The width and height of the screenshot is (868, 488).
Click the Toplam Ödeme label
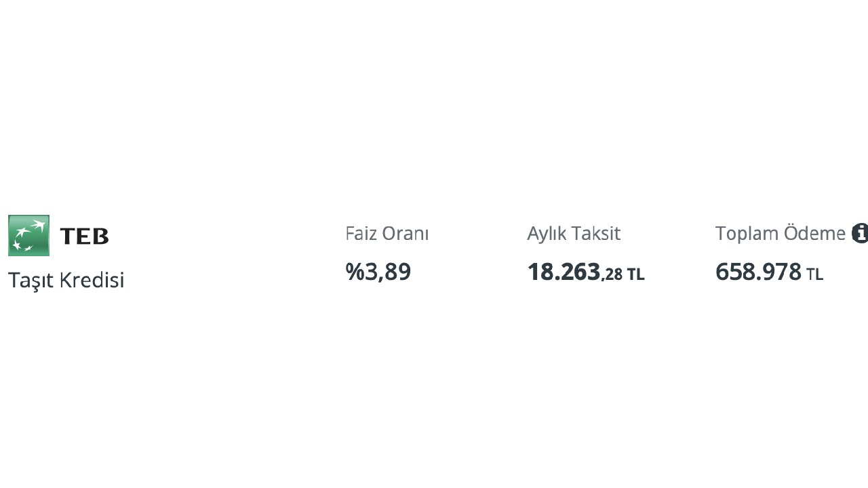[781, 233]
